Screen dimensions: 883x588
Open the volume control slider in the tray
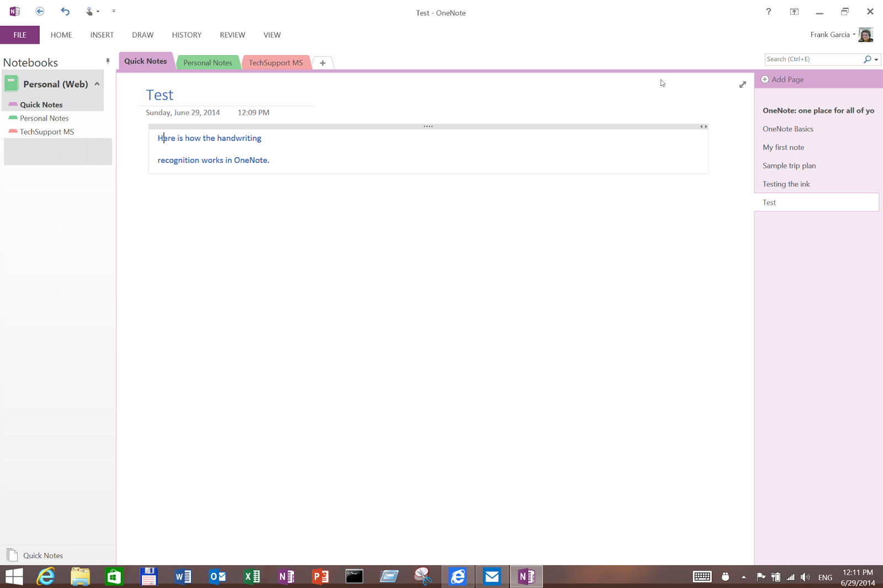tap(805, 576)
